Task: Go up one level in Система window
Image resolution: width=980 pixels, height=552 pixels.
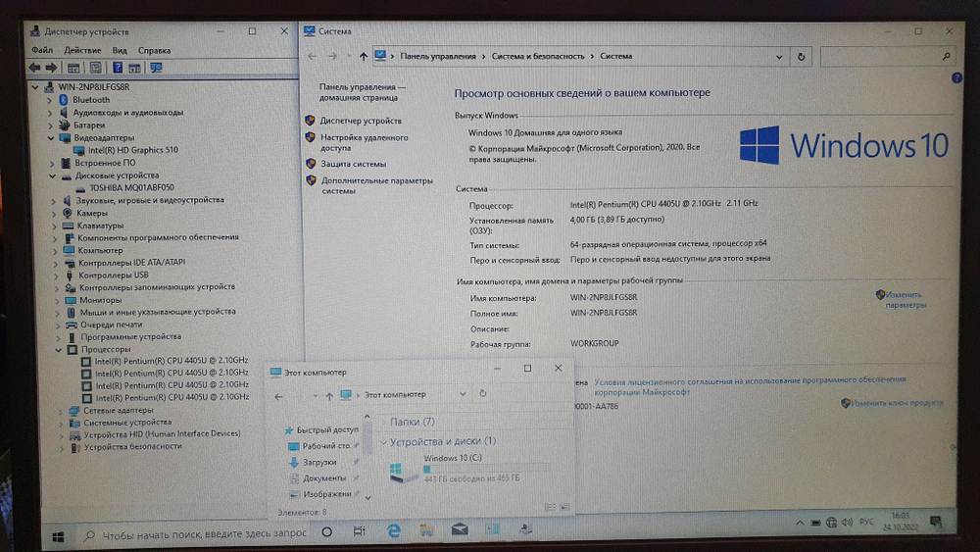Action: (364, 56)
